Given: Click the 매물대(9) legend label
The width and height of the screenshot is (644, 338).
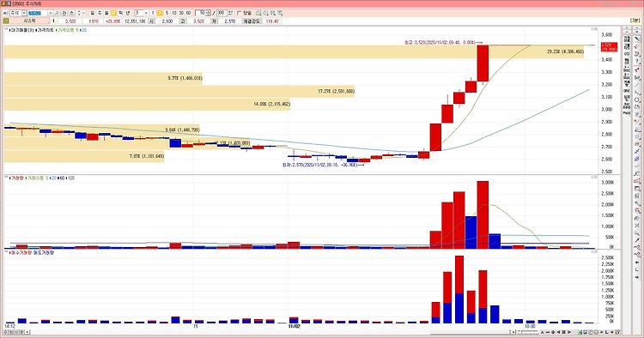Looking at the screenshot, I should pyautogui.click(x=21, y=30).
